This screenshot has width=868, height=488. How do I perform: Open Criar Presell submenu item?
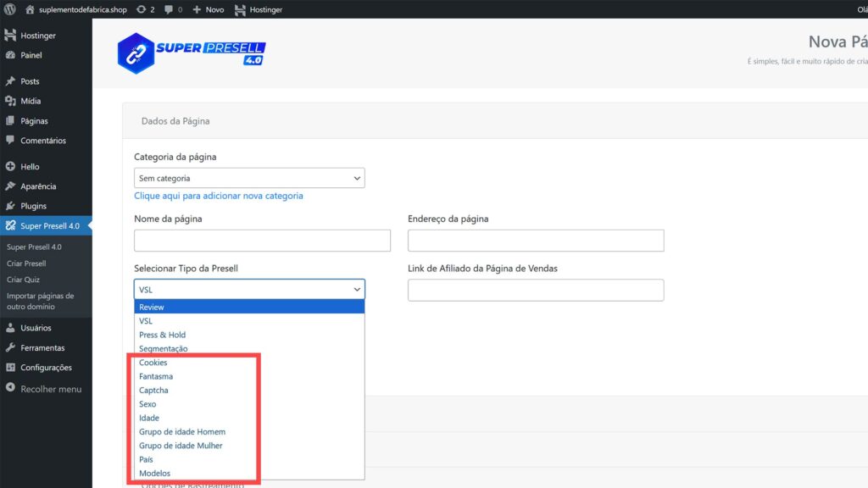coord(26,263)
